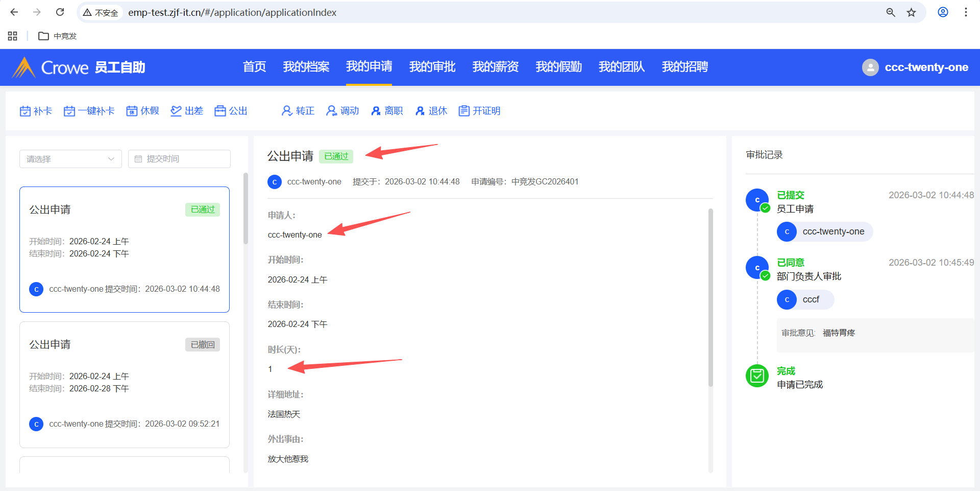
Task: Start a 调动 transfer application
Action: 342,111
